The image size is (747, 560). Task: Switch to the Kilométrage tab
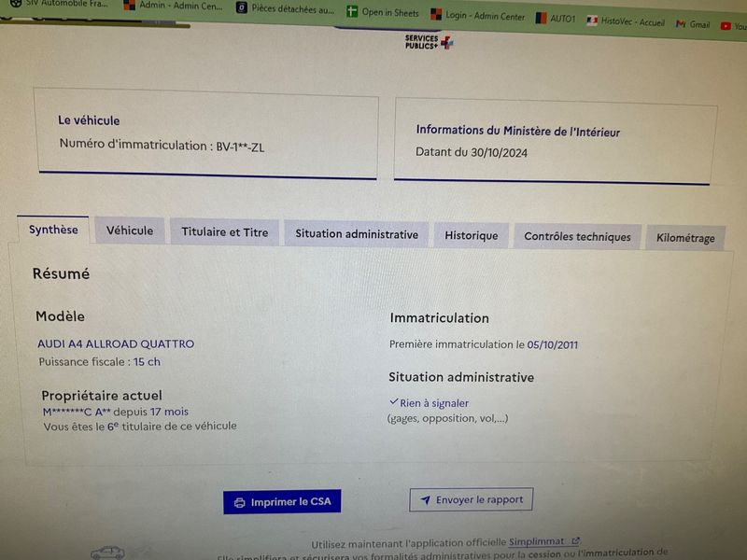[685, 238]
